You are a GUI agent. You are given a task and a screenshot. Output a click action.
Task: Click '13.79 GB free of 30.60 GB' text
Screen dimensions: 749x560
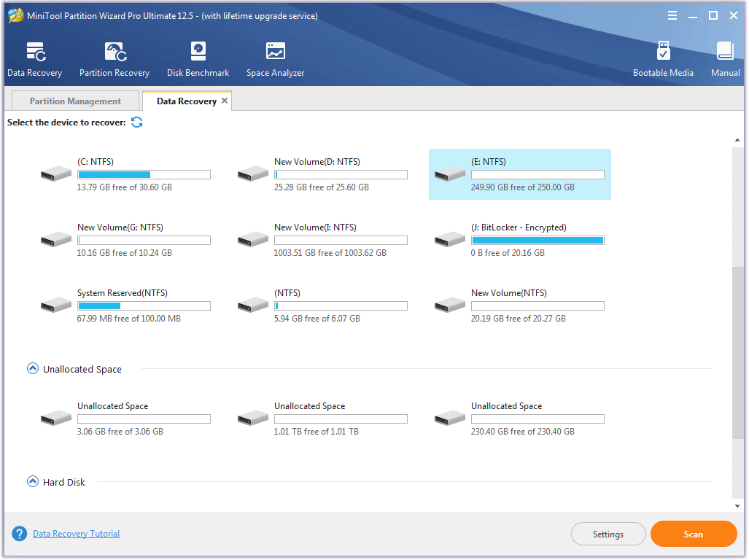(125, 187)
